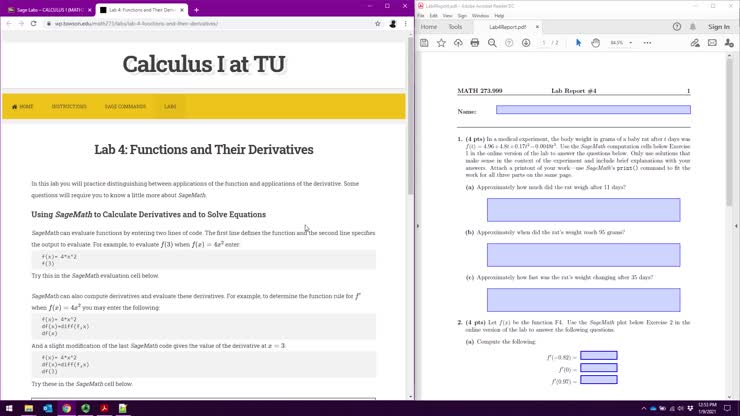
Task: Click the Print icon in Acrobat toolbar
Action: 475,43
